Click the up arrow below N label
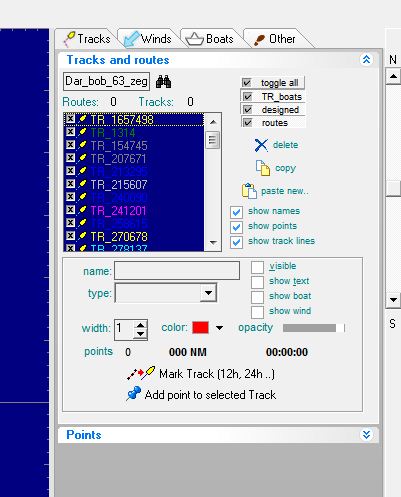 393,76
